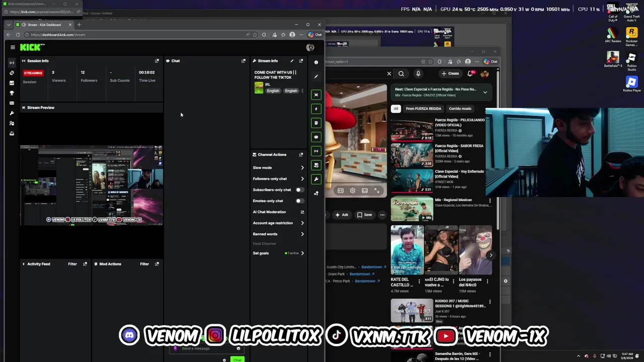Click the Kick logo

tap(32, 47)
